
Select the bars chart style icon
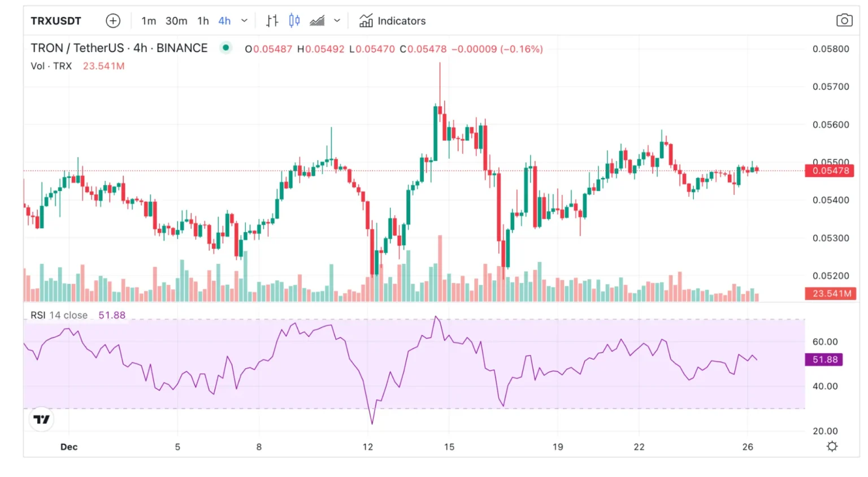click(x=272, y=20)
